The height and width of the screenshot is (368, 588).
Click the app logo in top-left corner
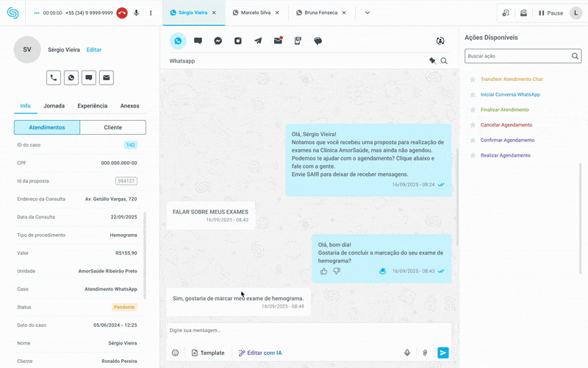12,13
